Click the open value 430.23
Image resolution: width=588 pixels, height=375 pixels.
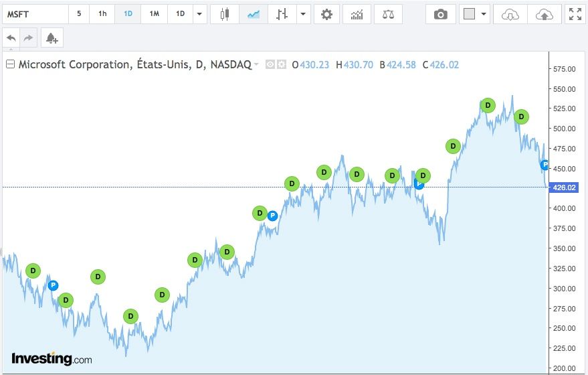coord(314,65)
